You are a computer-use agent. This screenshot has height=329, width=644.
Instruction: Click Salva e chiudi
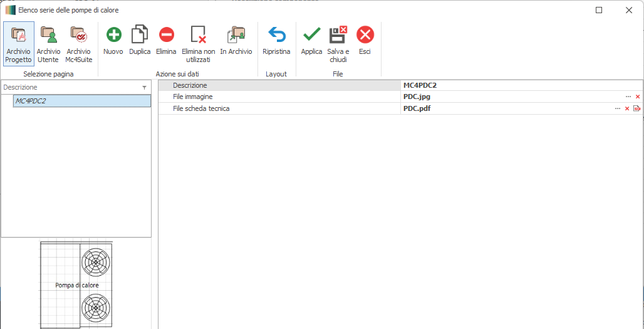(x=338, y=43)
